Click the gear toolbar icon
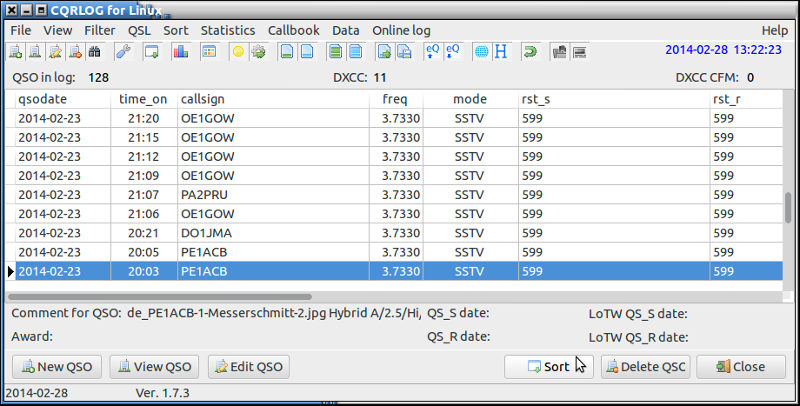Viewport: 800px width, 406px height. tap(258, 51)
